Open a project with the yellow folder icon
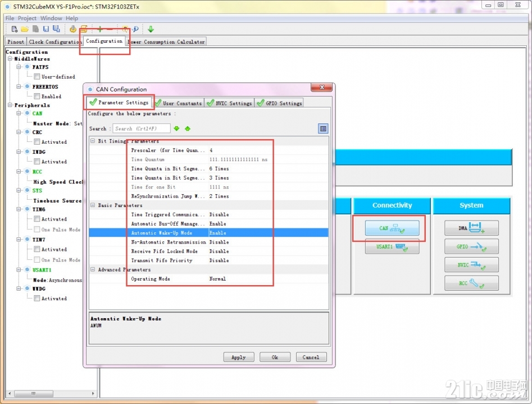This screenshot has width=532, height=404. click(x=25, y=29)
